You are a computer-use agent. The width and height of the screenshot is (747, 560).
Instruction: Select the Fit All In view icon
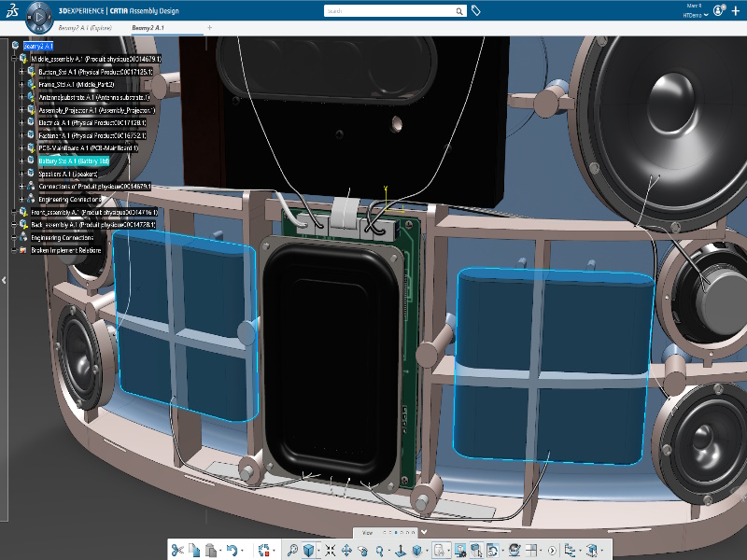[x=292, y=551]
